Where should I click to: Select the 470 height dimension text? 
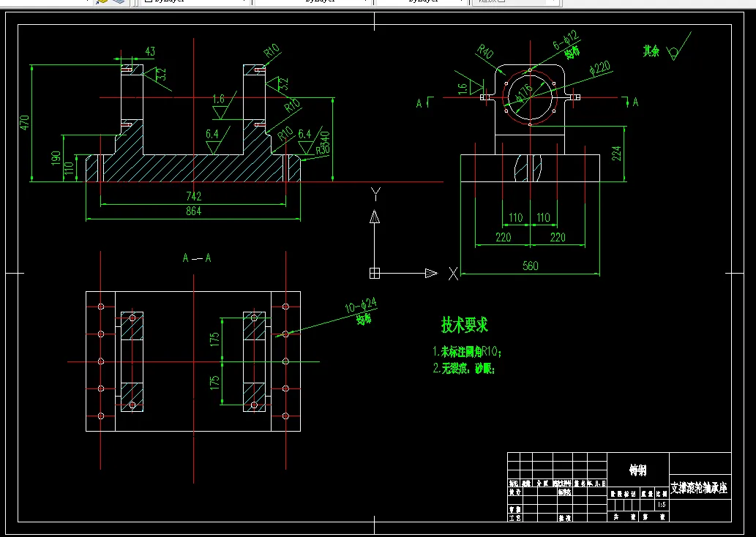coord(25,122)
